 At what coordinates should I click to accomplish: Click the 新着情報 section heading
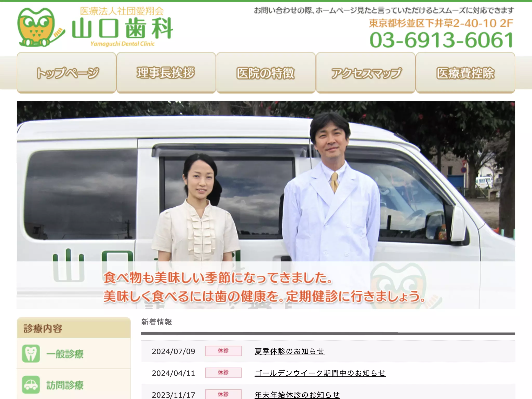(x=157, y=322)
